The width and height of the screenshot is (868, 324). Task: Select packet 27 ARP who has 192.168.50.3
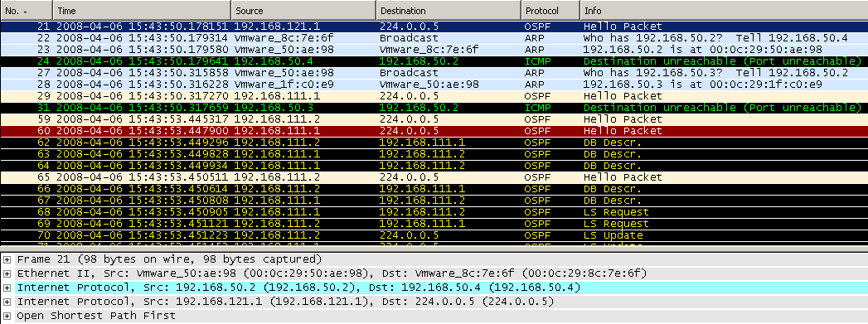pyautogui.click(x=434, y=73)
